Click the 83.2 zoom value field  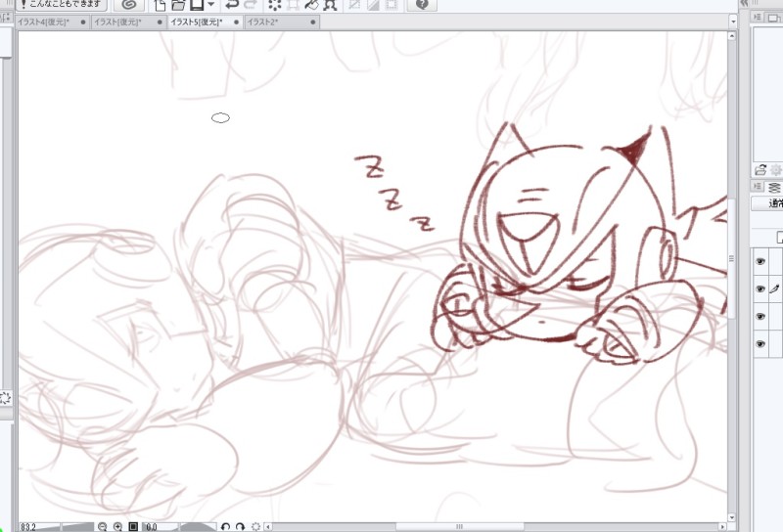click(x=28, y=527)
